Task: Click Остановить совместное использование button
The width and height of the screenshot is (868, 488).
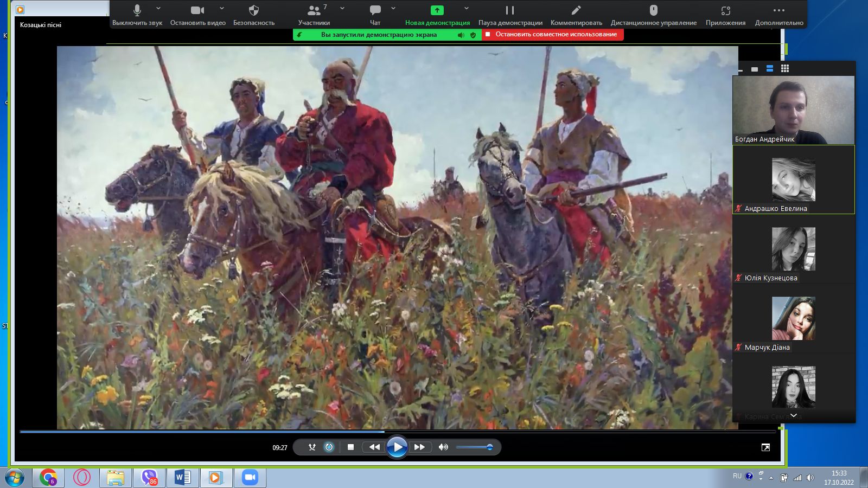Action: coord(553,34)
